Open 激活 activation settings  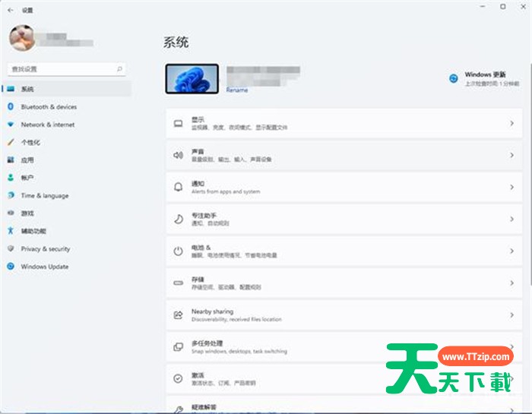tap(344, 379)
